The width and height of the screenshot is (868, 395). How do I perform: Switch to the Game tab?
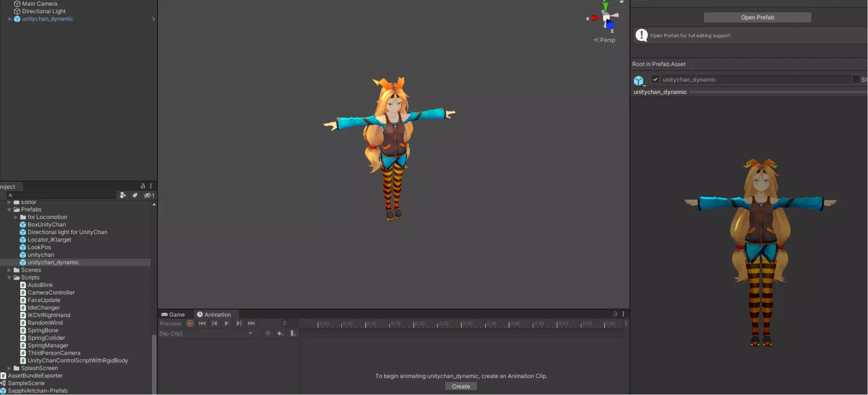coord(173,314)
